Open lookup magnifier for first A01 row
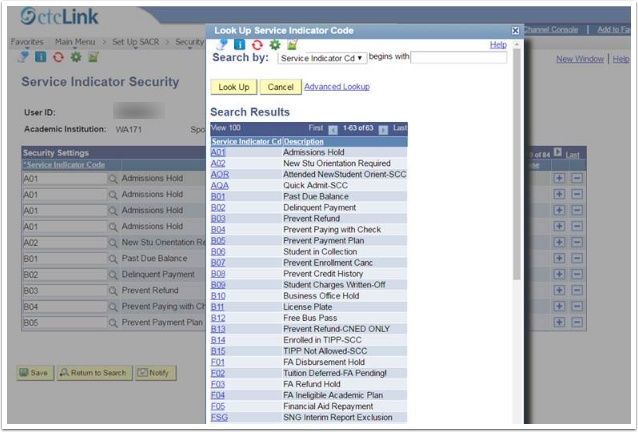Image resolution: width=638 pixels, height=432 pixels. tap(113, 179)
